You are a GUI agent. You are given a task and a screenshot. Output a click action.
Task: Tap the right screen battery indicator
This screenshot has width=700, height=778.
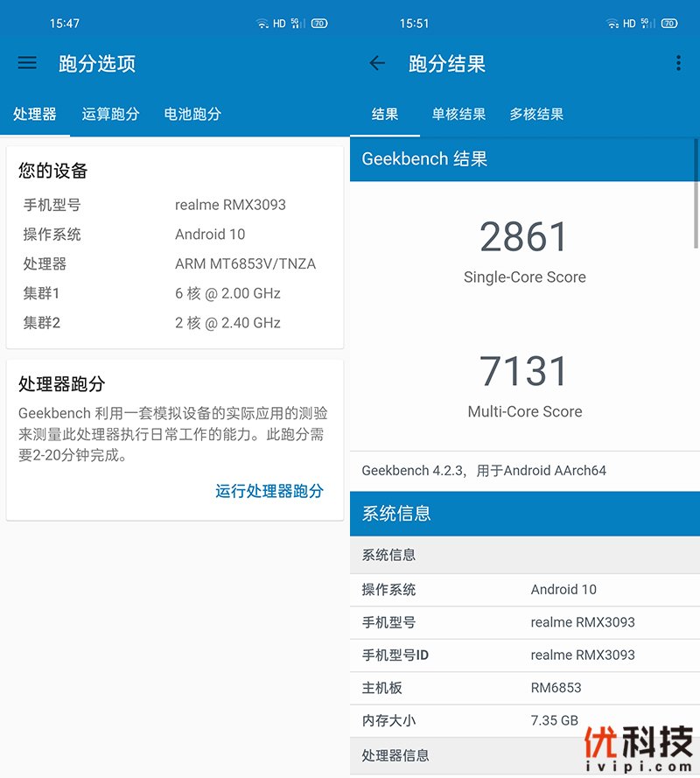tap(669, 24)
